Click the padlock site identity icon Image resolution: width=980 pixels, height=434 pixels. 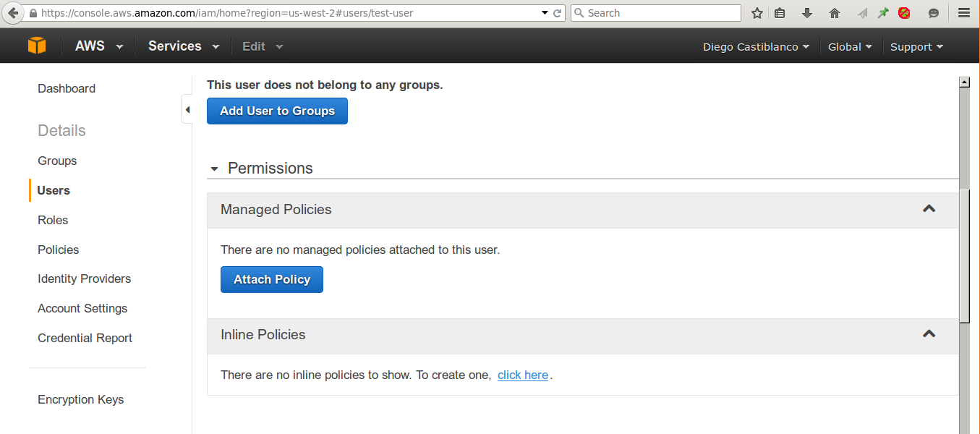click(x=33, y=13)
